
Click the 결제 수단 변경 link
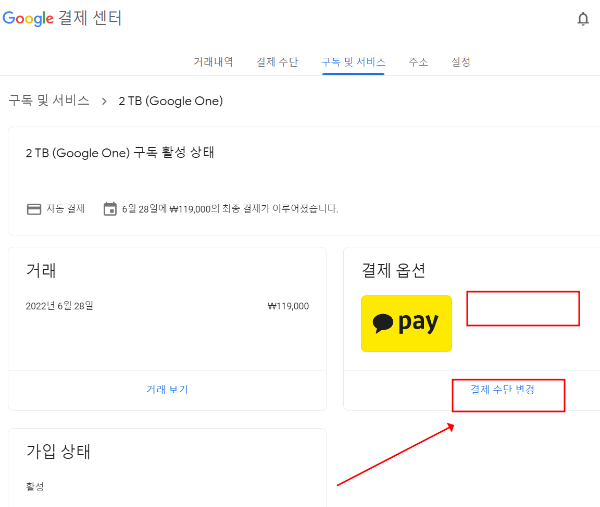[502, 390]
